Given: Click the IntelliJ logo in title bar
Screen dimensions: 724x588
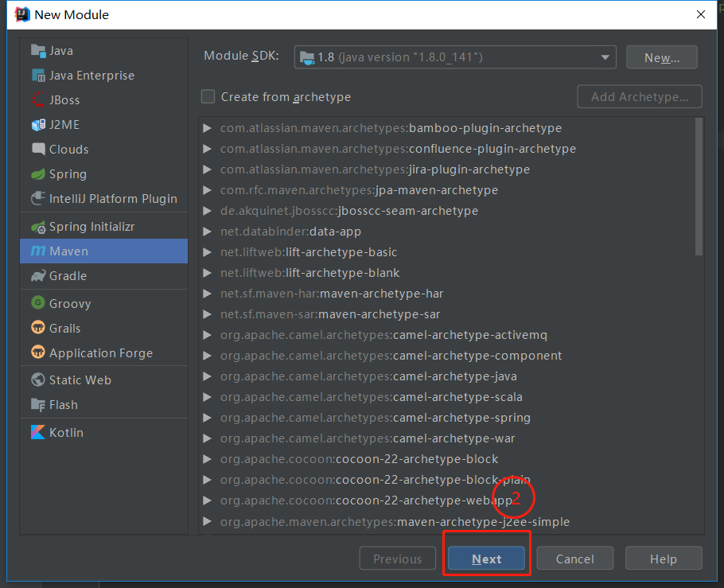Looking at the screenshot, I should 22,15.
